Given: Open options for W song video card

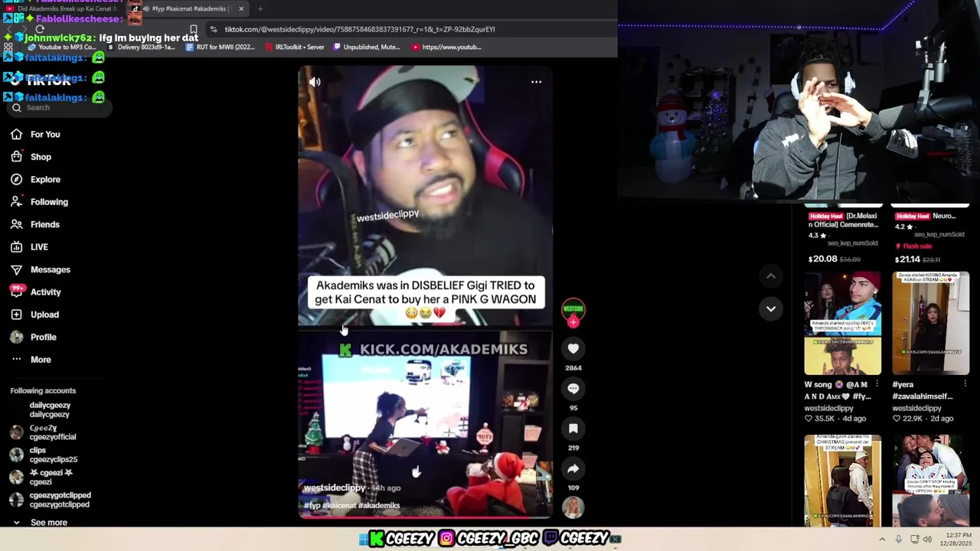Looking at the screenshot, I should pos(877,385).
